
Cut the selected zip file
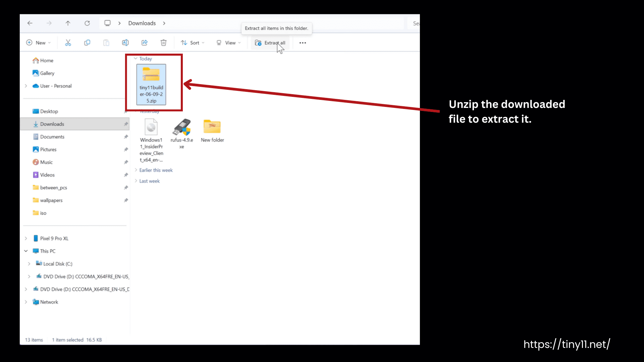coord(68,43)
